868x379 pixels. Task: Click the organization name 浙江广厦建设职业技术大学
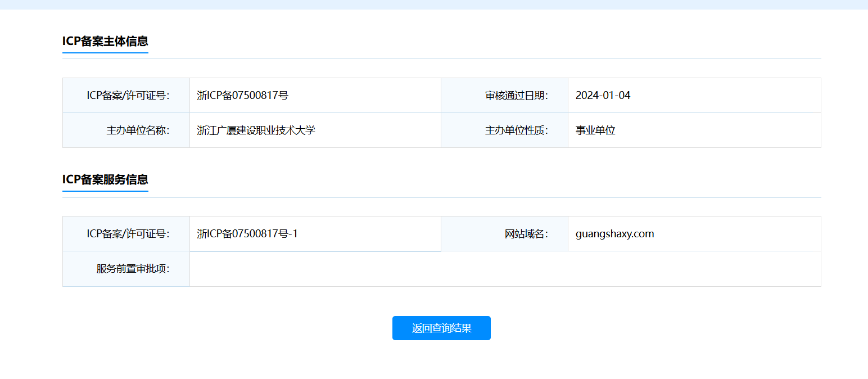(256, 130)
